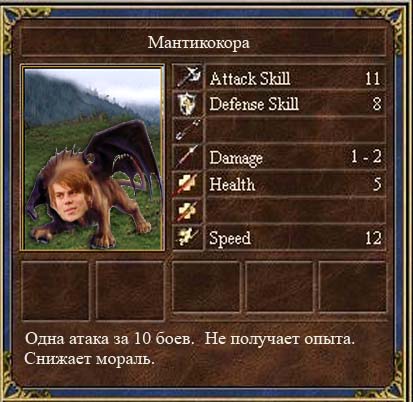Select the second empty ability slot
The width and height of the screenshot is (413, 402).
point(130,291)
